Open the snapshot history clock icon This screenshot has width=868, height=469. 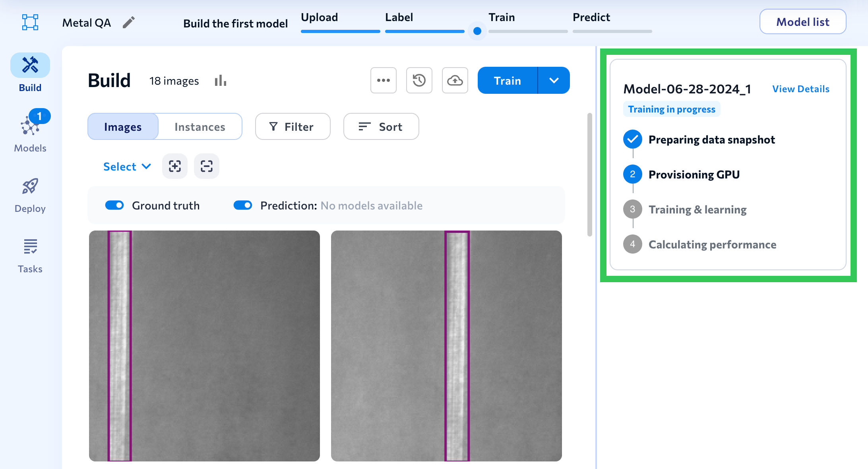tap(419, 80)
